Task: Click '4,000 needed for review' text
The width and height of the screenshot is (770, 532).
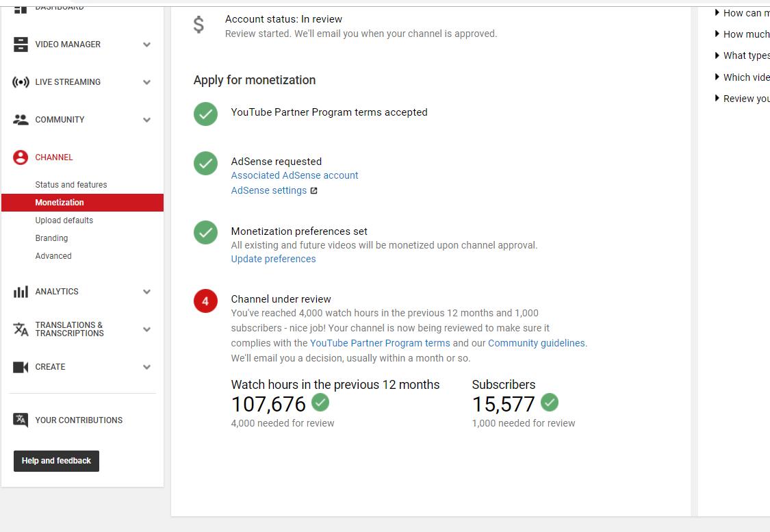Action: pos(283,423)
